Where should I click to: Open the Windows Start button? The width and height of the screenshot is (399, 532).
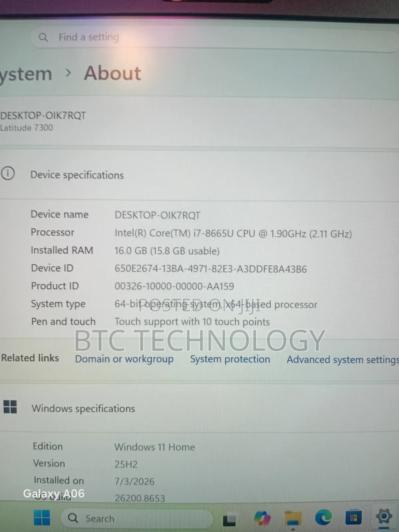(x=42, y=518)
